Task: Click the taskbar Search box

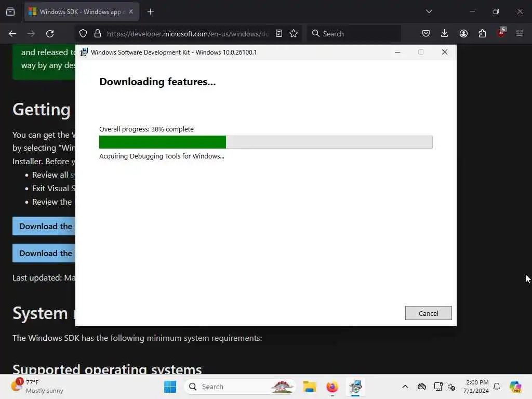Action: pyautogui.click(x=240, y=387)
